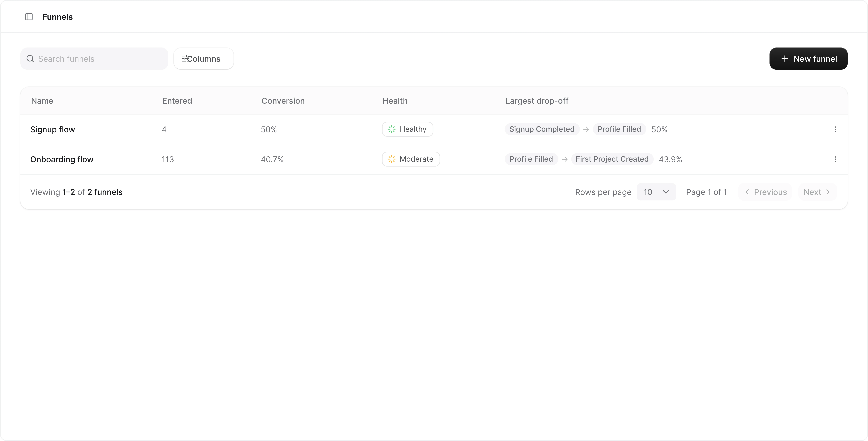Click the Columns sliders icon

[x=186, y=59]
